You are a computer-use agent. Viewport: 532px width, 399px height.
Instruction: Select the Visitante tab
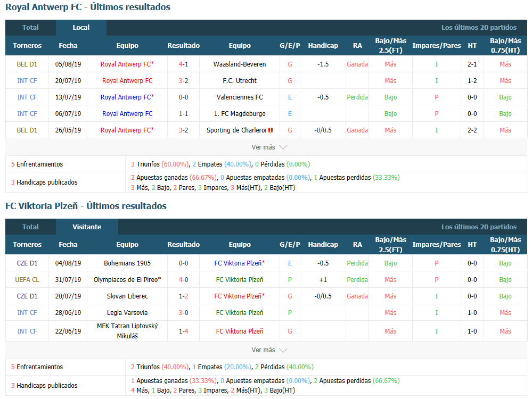pos(87,227)
